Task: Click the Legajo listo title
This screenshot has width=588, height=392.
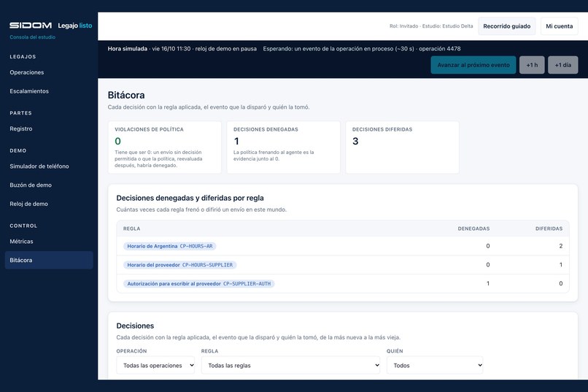Action: tap(75, 26)
